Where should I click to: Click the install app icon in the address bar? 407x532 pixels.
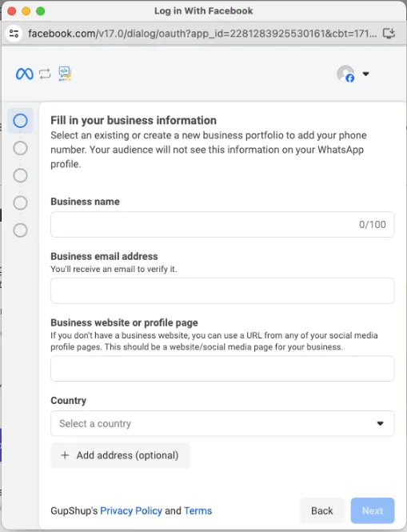point(389,34)
